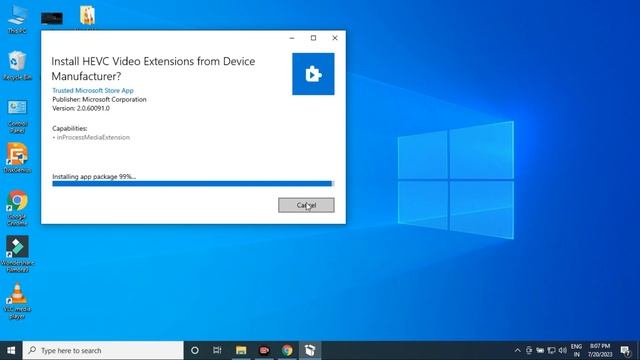The image size is (640, 360).
Task: Click the HEVC Video Extensions app logo
Action: click(313, 74)
